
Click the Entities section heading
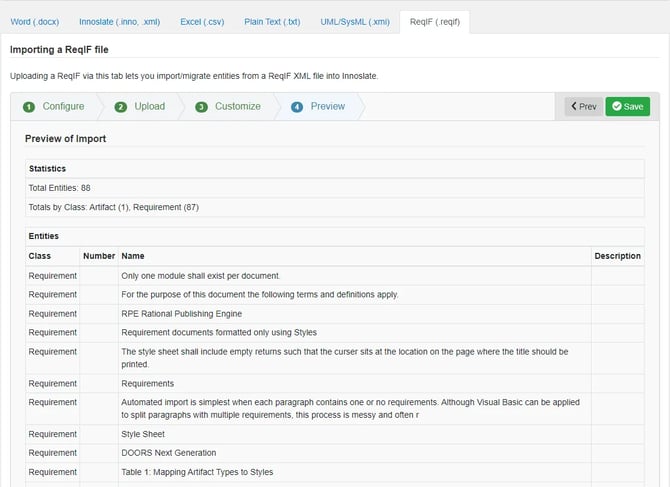[44, 236]
